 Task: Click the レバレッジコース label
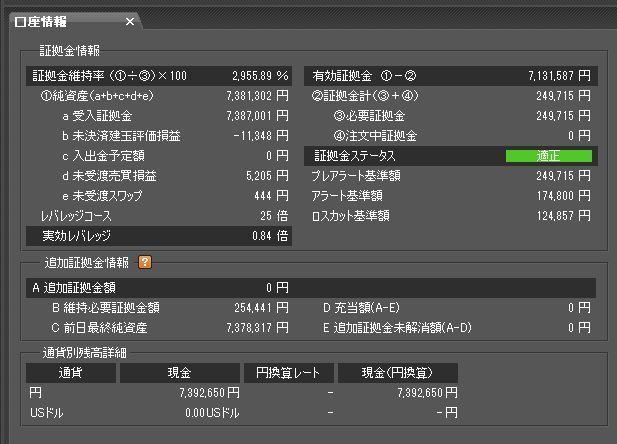click(x=76, y=216)
